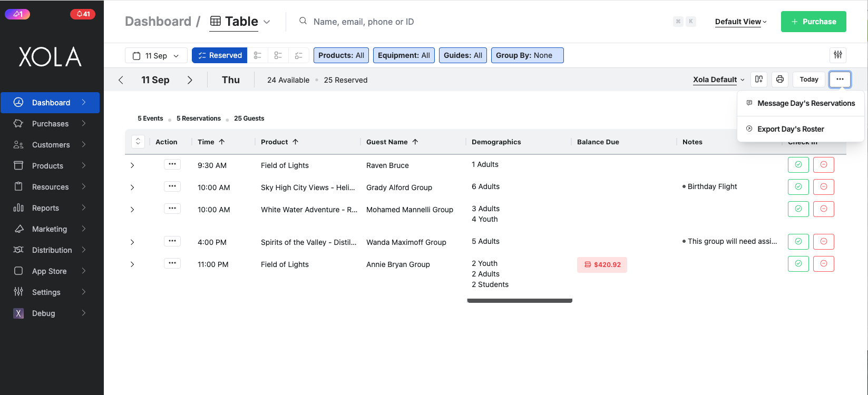Viewport: 868px width, 395px height.
Task: Click the Customers people icon
Action: [18, 145]
